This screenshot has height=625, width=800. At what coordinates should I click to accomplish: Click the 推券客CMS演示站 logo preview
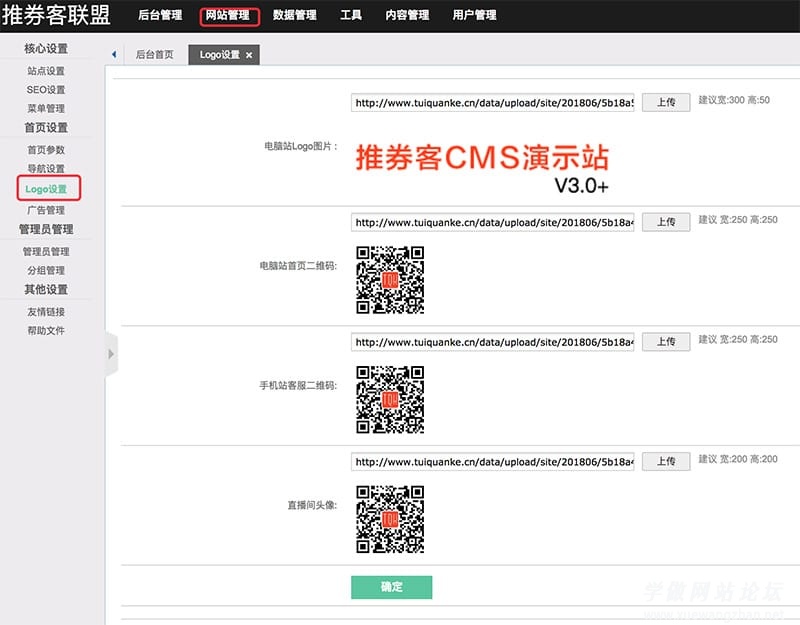(482, 166)
